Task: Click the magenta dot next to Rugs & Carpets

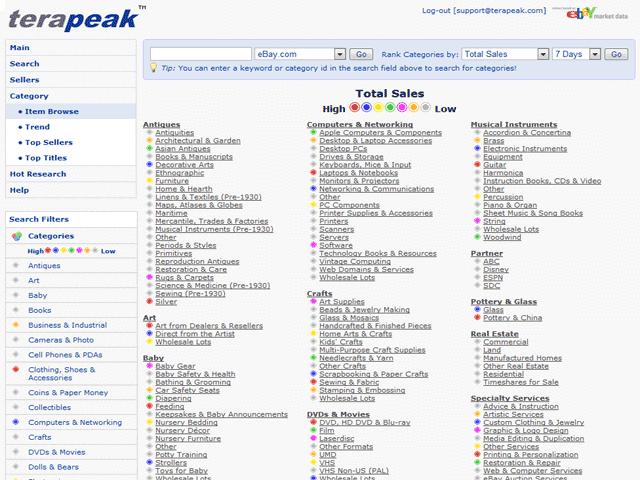Action: point(149,277)
